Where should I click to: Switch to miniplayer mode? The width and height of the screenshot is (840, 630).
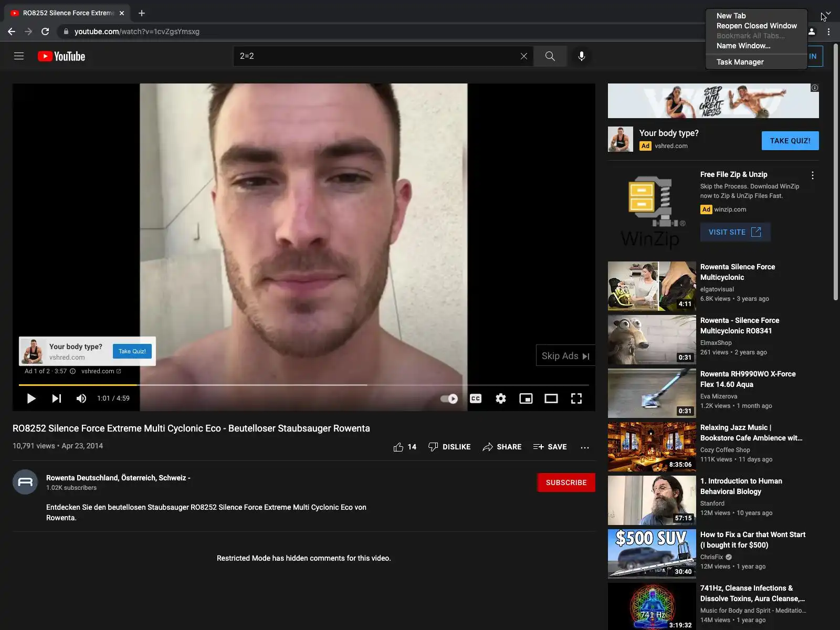pos(526,398)
